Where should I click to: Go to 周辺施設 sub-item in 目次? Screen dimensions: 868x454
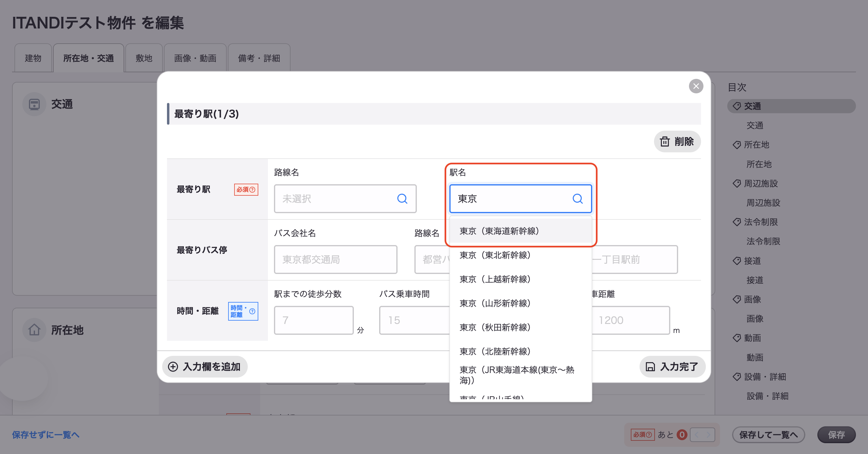(x=763, y=203)
